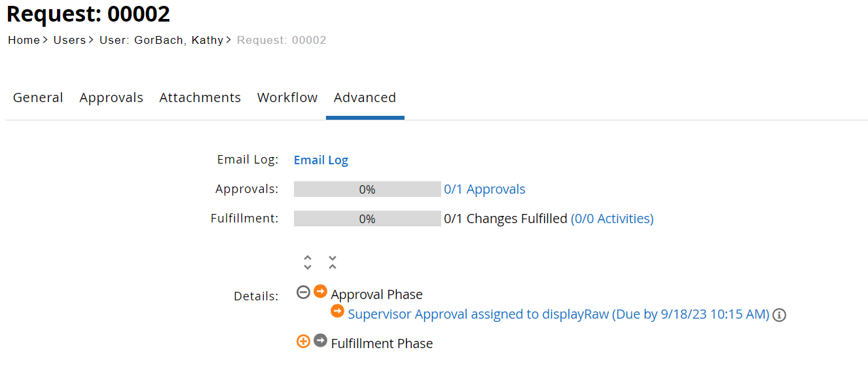Viewport: 868px width, 371px height.
Task: Switch to the General tab
Action: point(38,97)
